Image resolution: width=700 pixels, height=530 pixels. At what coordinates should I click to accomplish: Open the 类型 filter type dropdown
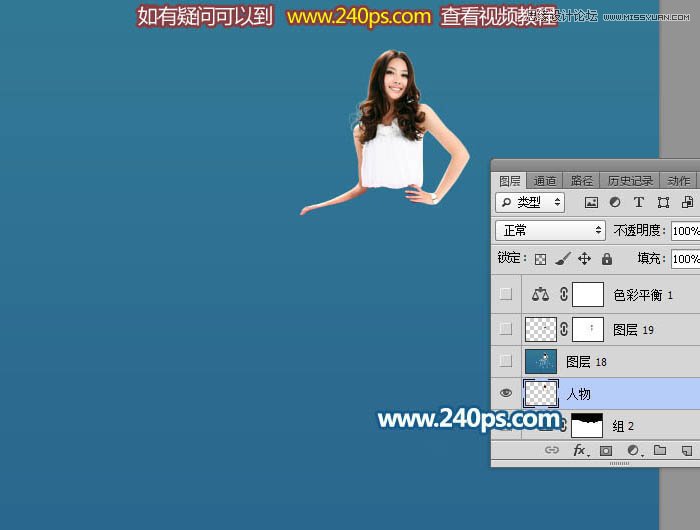coord(531,202)
